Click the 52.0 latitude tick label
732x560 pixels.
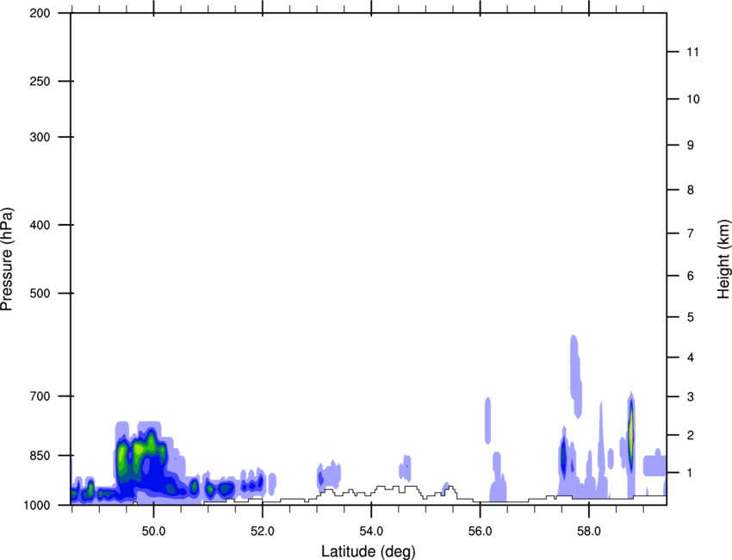pyautogui.click(x=263, y=532)
